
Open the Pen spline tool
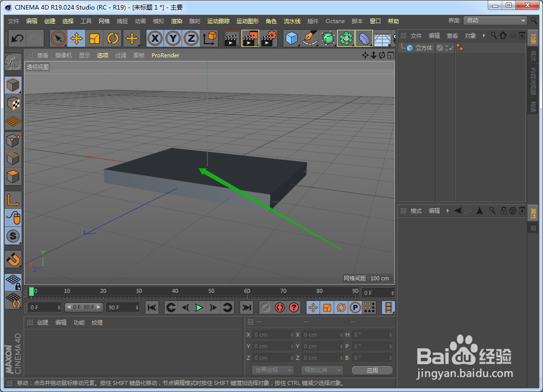(x=310, y=38)
